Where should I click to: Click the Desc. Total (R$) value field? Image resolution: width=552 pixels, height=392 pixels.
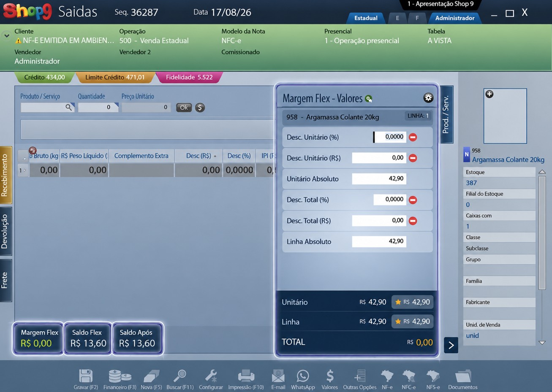pyautogui.click(x=379, y=221)
